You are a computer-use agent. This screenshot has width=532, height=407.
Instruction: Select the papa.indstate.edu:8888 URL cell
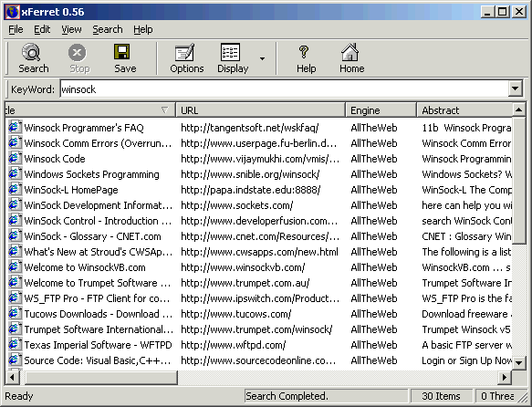pyautogui.click(x=250, y=190)
